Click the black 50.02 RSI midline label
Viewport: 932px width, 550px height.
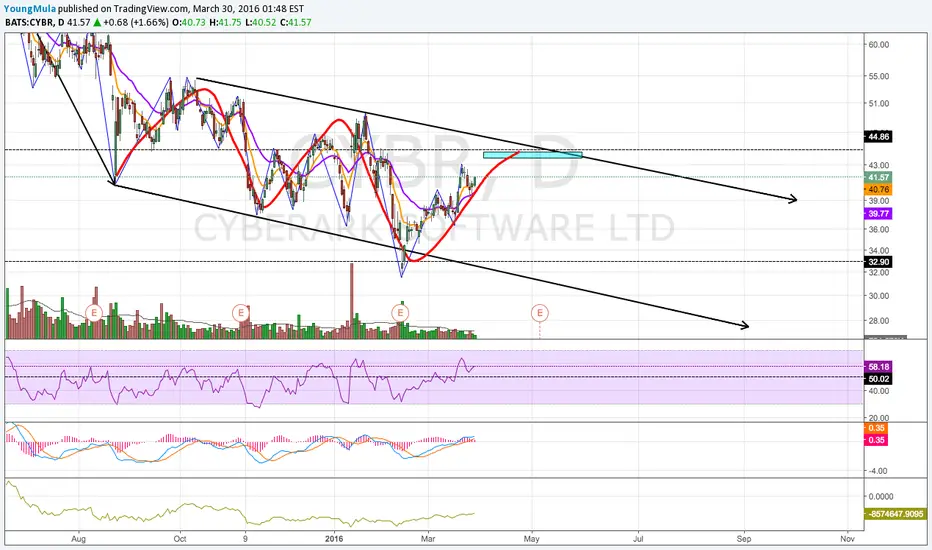coord(879,379)
